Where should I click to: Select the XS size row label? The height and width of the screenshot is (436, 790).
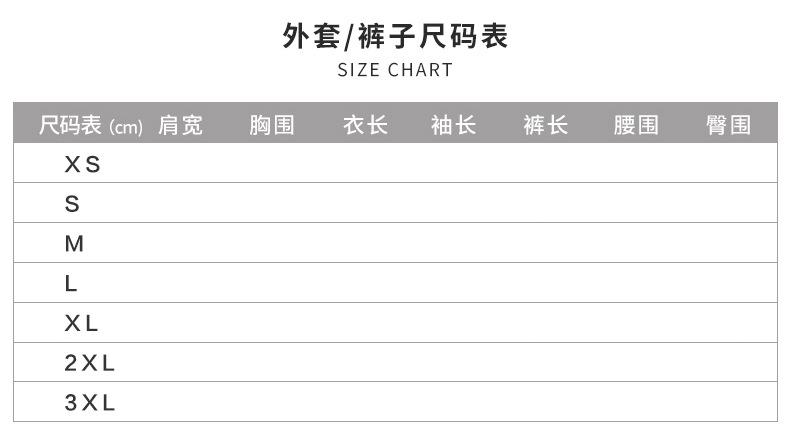click(83, 164)
